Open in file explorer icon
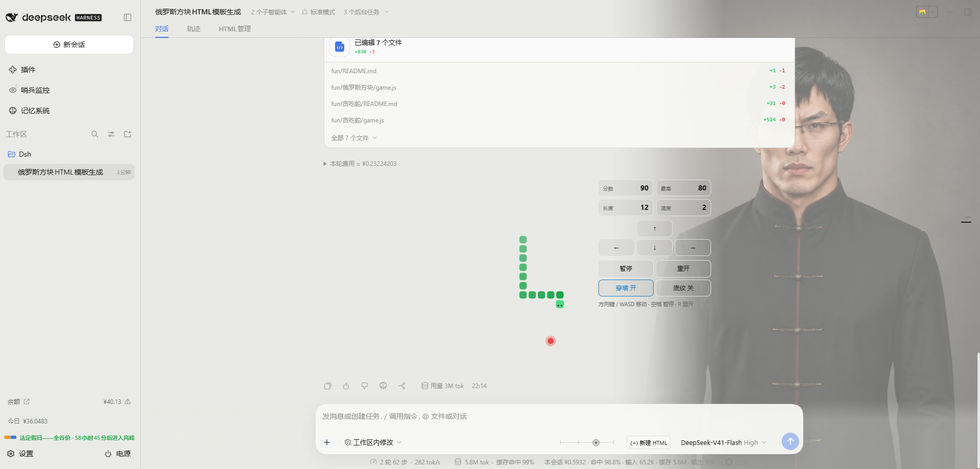This screenshot has width=980, height=469. pyautogui.click(x=922, y=12)
